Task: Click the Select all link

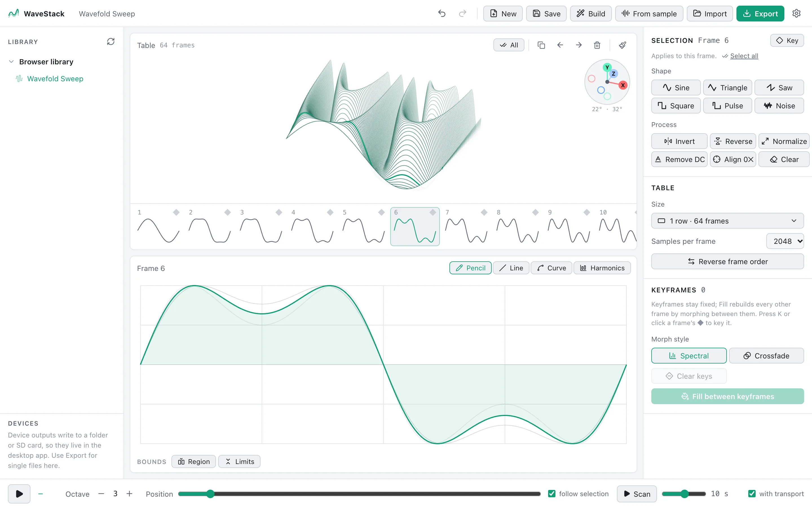Action: click(x=744, y=56)
